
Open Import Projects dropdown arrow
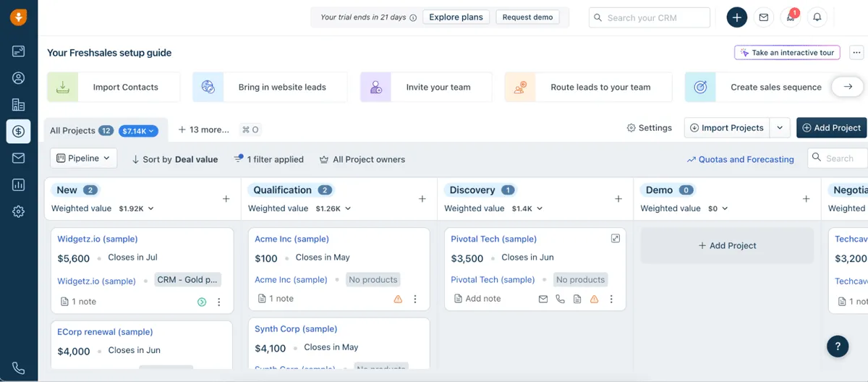pos(780,127)
